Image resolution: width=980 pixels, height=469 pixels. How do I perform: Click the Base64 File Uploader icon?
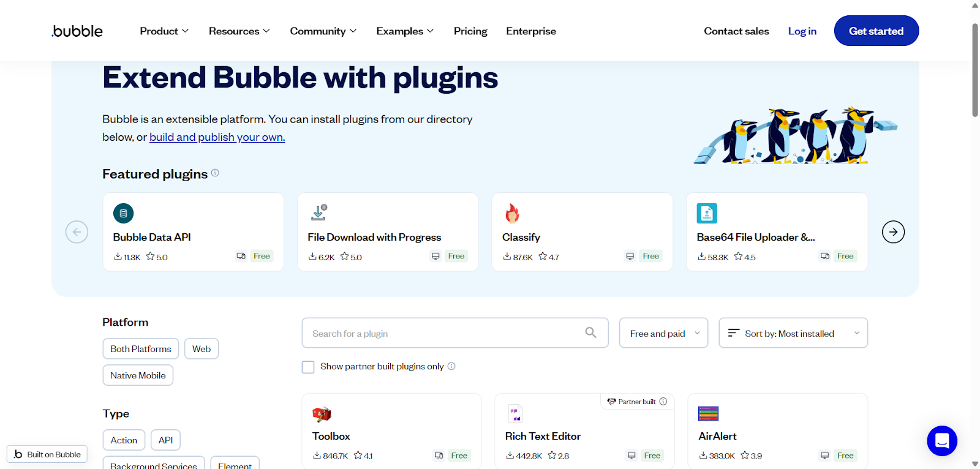[707, 213]
